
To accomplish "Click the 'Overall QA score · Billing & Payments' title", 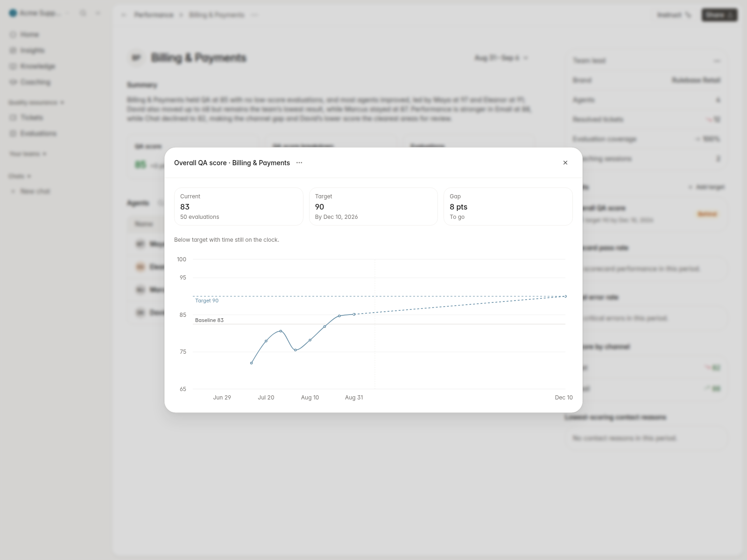I will pyautogui.click(x=232, y=163).
